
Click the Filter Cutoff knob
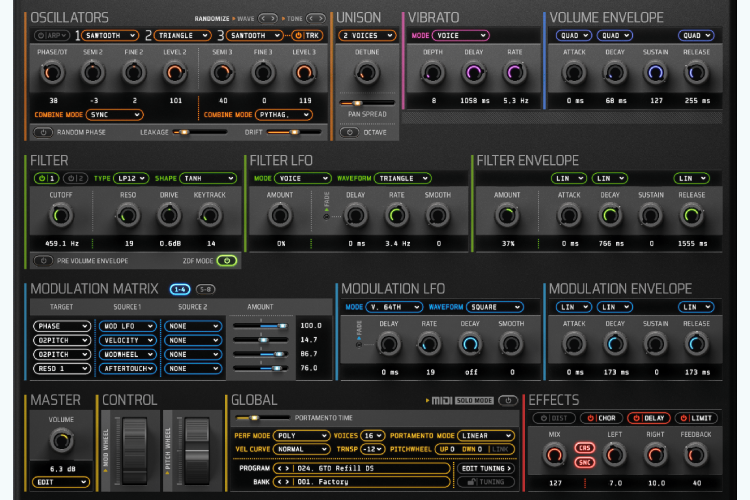[61, 216]
